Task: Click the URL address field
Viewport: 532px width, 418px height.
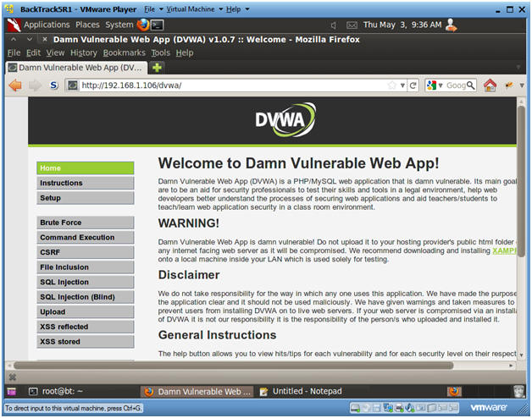Action: tap(233, 85)
